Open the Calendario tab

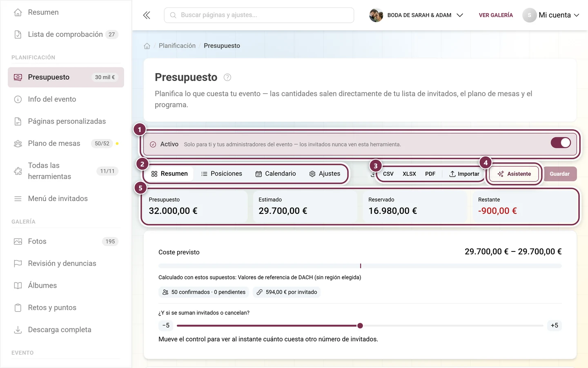tap(276, 174)
